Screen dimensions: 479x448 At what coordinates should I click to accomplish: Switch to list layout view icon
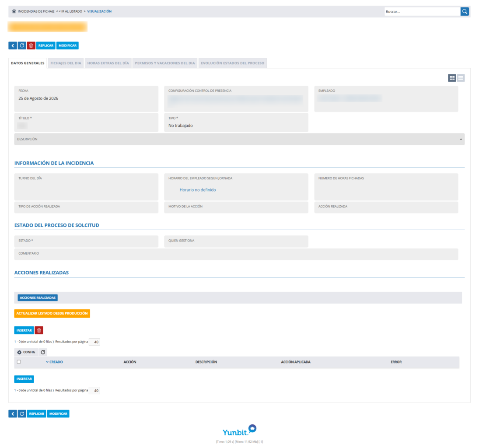[x=461, y=78]
